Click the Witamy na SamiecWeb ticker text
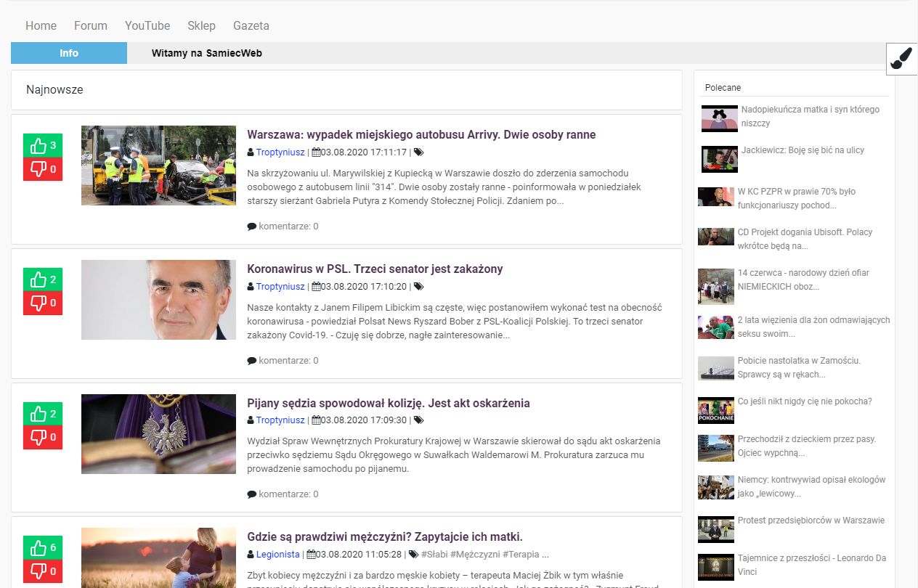Image resolution: width=918 pixels, height=588 pixels. point(207,53)
